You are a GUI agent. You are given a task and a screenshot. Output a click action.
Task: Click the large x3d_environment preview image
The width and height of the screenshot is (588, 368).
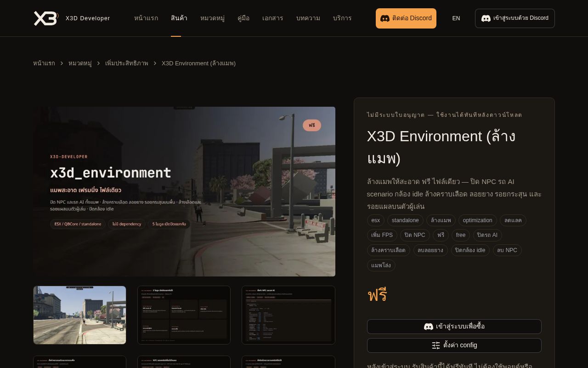pyautogui.click(x=184, y=191)
